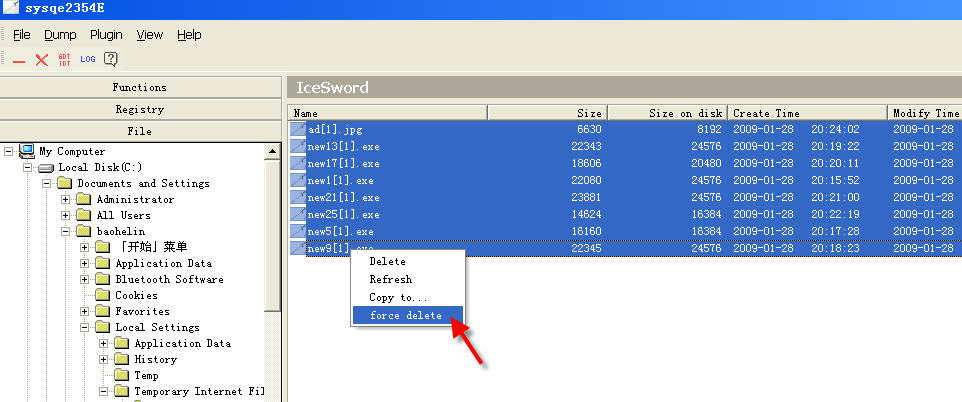Open the Dump menu

click(x=60, y=35)
